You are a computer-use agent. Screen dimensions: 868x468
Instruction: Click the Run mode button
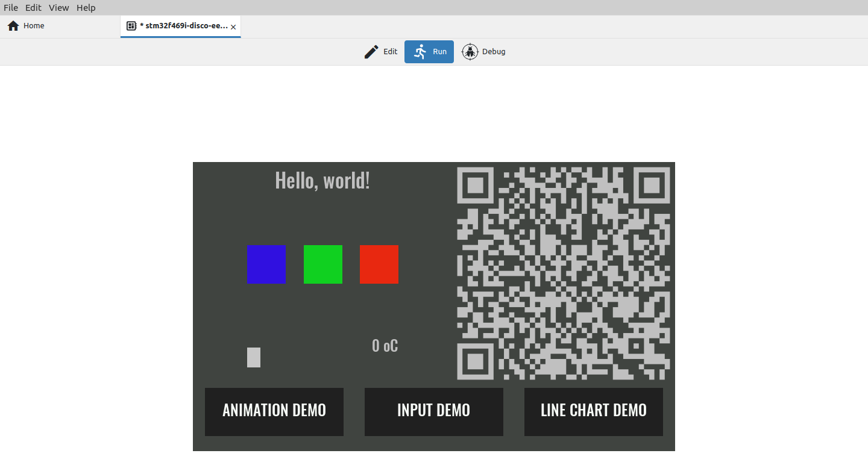(x=429, y=52)
